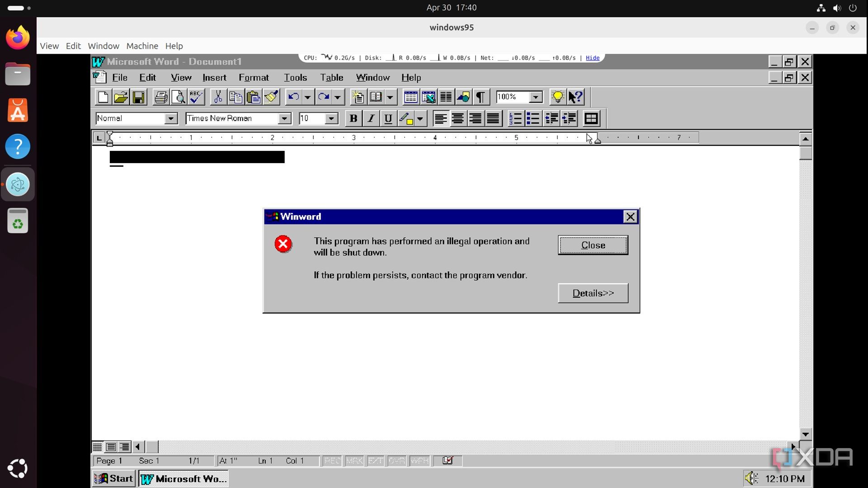This screenshot has height=488, width=868.
Task: Expand the highlight color dropdown arrow
Action: tap(420, 118)
